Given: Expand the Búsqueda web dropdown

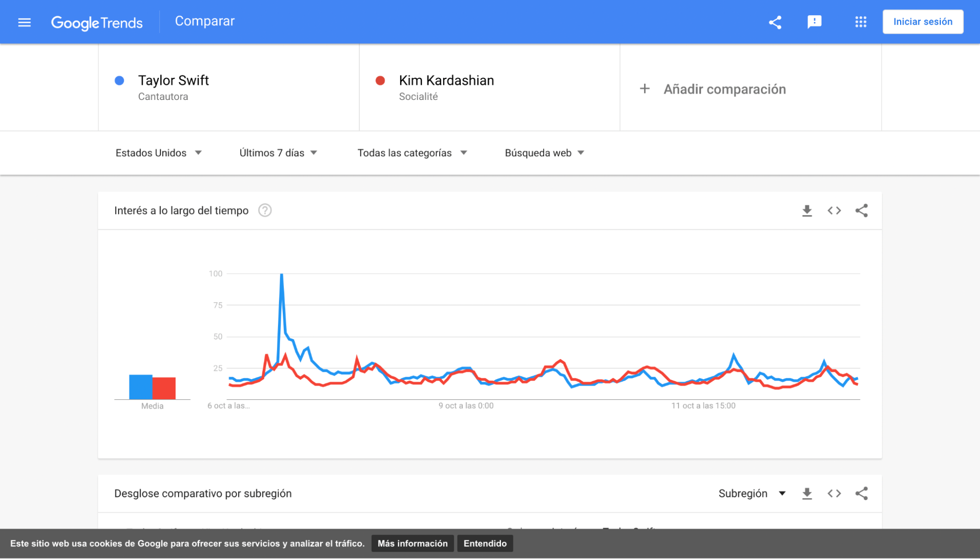Looking at the screenshot, I should [544, 153].
